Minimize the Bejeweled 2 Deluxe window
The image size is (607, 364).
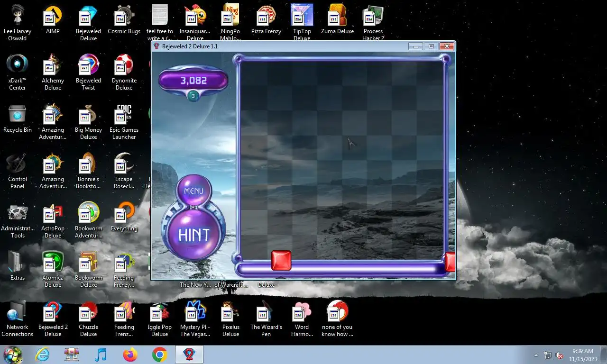[x=416, y=46]
